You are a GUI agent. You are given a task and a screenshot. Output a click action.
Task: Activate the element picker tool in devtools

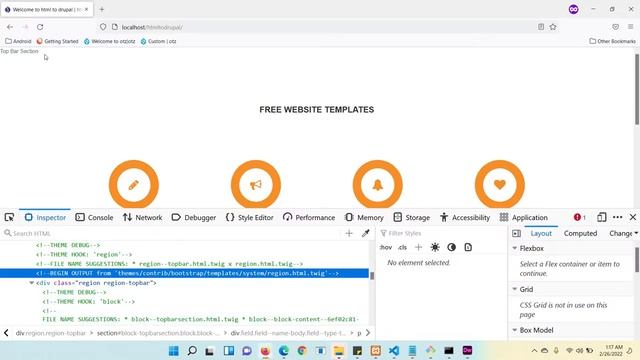tap(9, 217)
